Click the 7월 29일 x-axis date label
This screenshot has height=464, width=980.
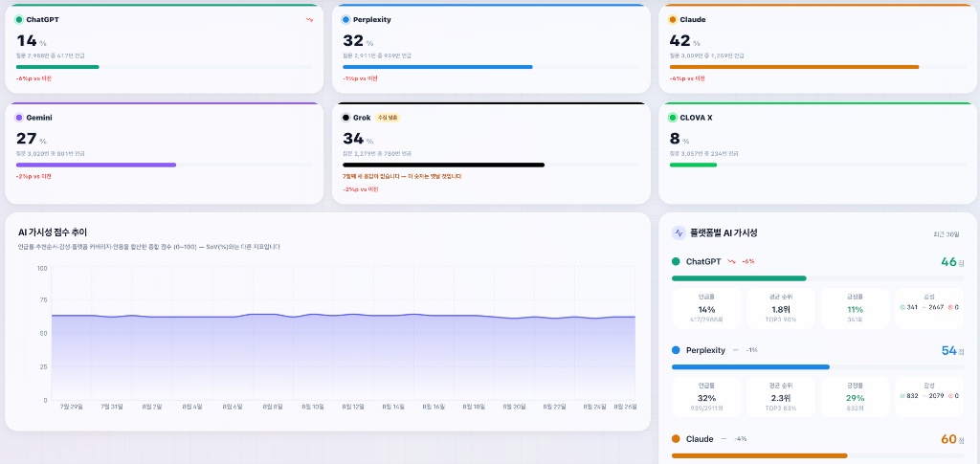(x=71, y=407)
